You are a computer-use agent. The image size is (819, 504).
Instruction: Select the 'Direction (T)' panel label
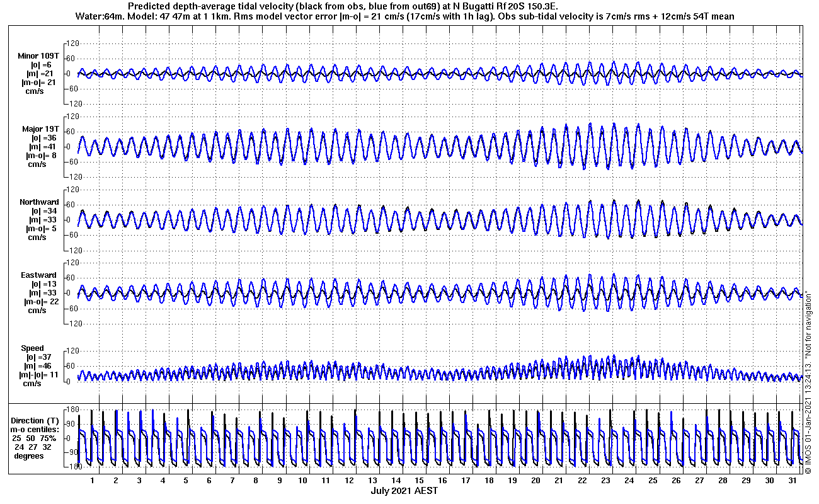36,420
